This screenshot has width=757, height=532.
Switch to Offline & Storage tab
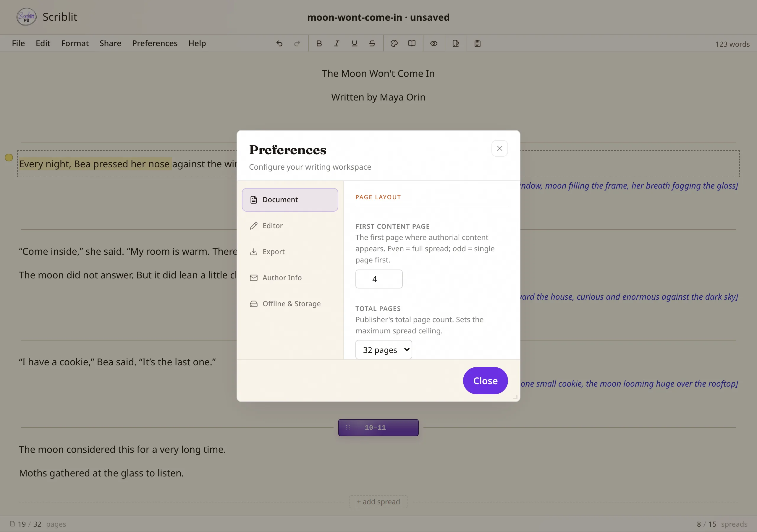click(290, 304)
